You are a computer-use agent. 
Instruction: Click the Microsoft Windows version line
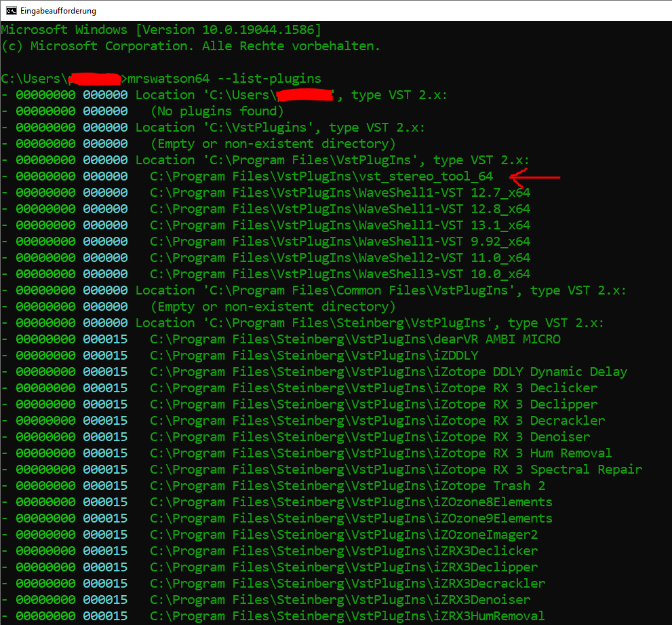pyautogui.click(x=161, y=30)
